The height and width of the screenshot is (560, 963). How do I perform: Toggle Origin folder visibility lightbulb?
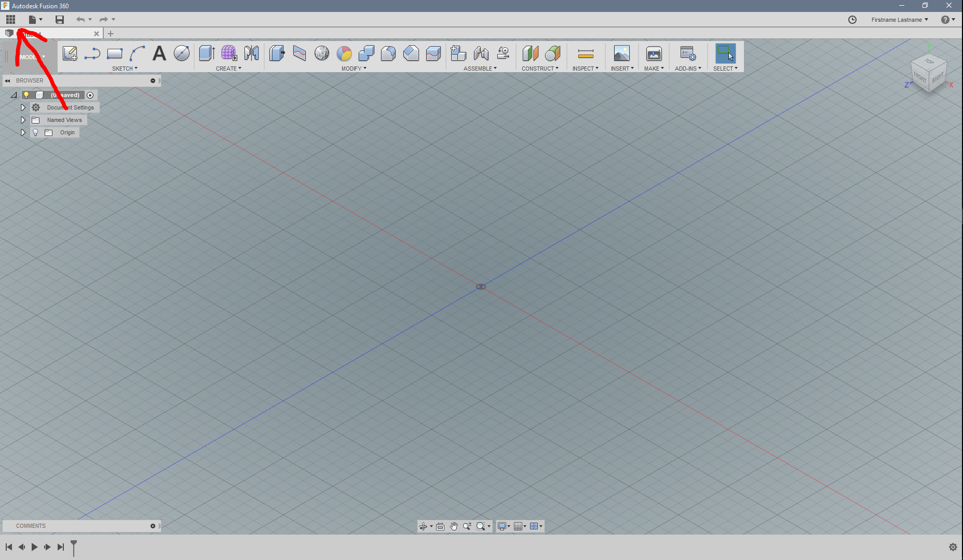point(35,132)
